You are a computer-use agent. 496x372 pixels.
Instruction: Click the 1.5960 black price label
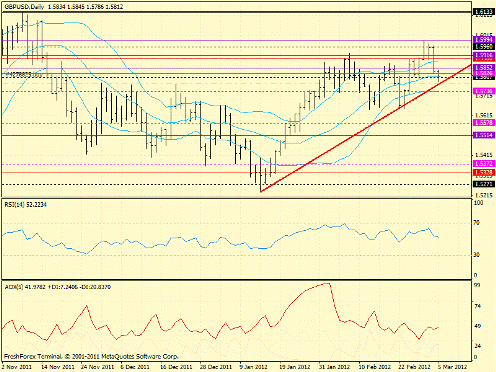coord(483,47)
